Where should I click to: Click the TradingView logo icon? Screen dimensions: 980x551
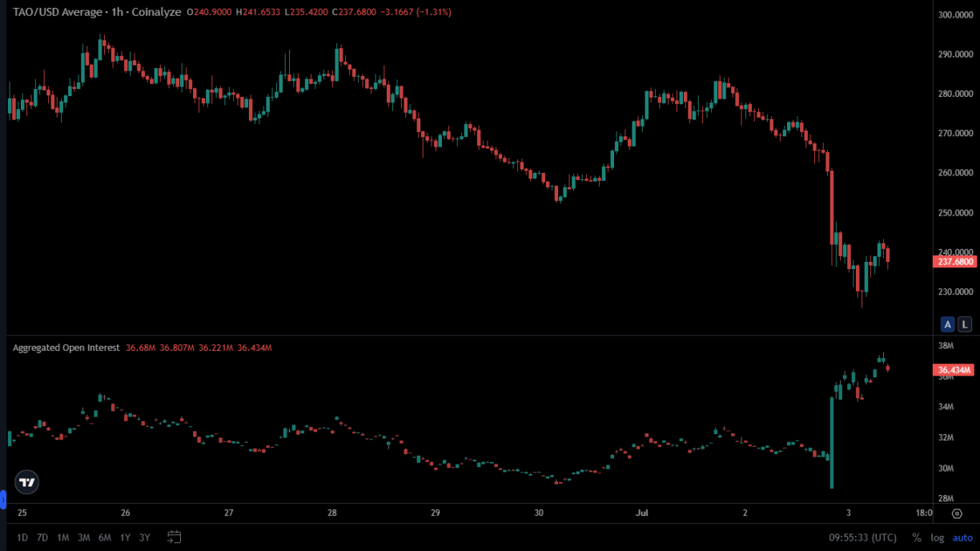point(27,482)
